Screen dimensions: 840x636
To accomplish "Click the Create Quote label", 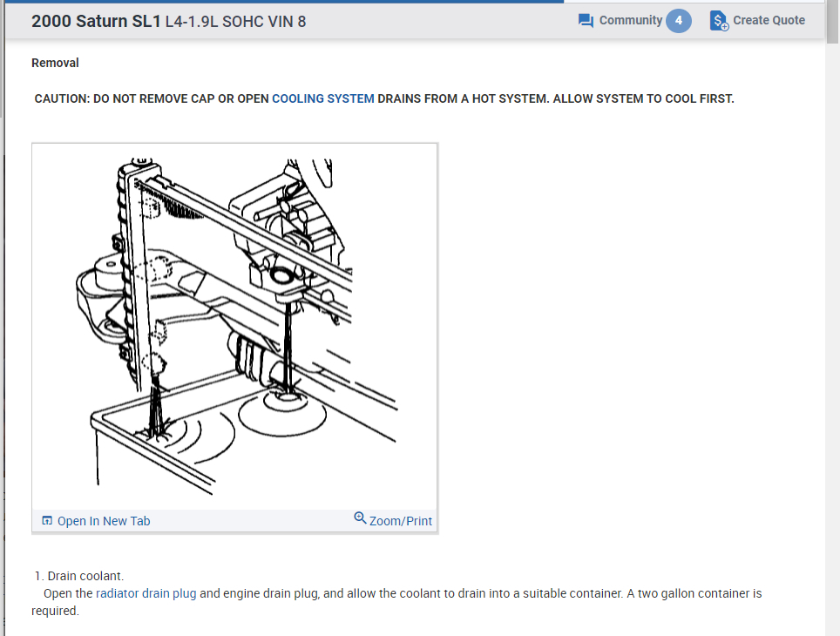I will coord(769,20).
